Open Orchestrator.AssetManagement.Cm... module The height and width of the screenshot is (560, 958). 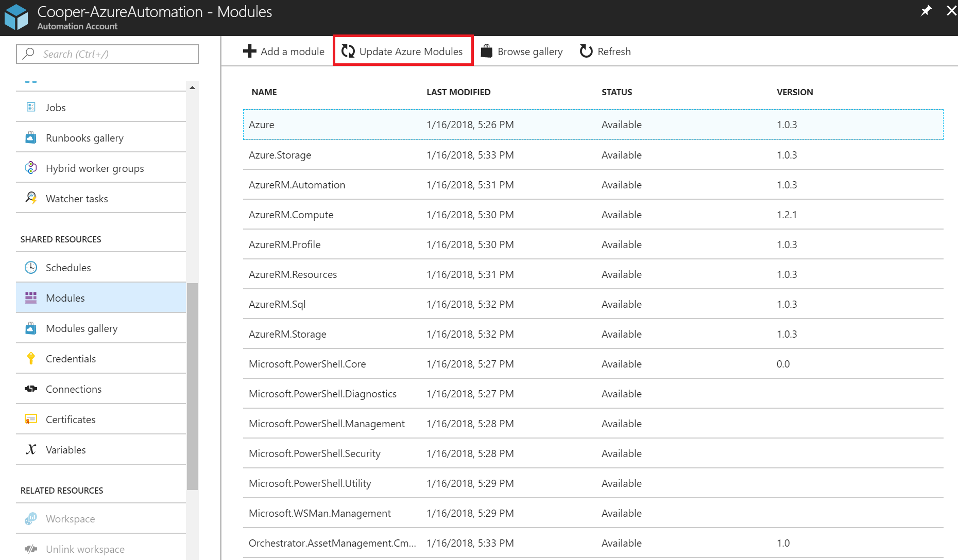pyautogui.click(x=593, y=542)
